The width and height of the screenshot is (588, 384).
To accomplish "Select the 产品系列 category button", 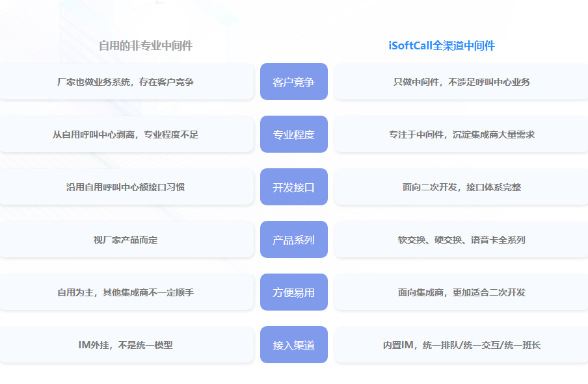I will (x=293, y=239).
